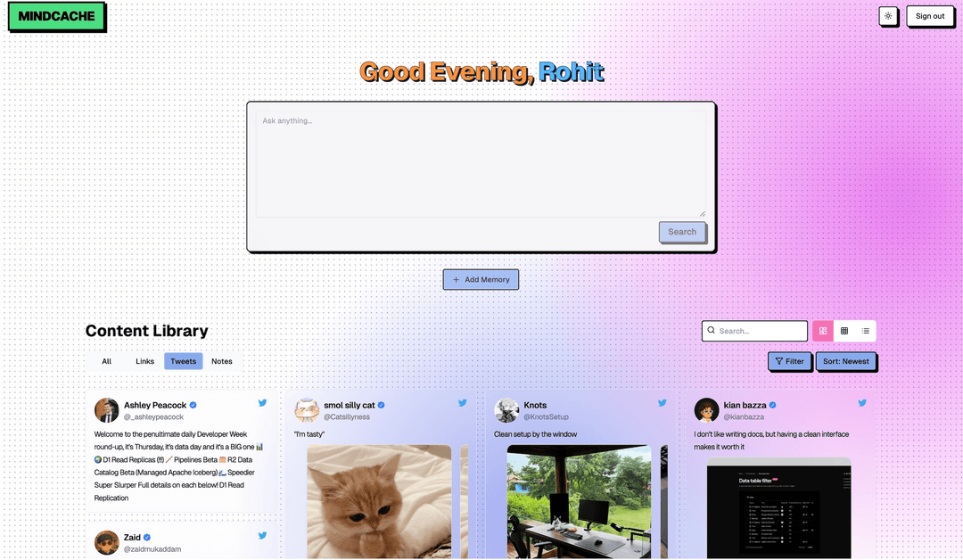Open the @zaidmukaddam handle
The width and height of the screenshot is (963, 560).
(152, 549)
